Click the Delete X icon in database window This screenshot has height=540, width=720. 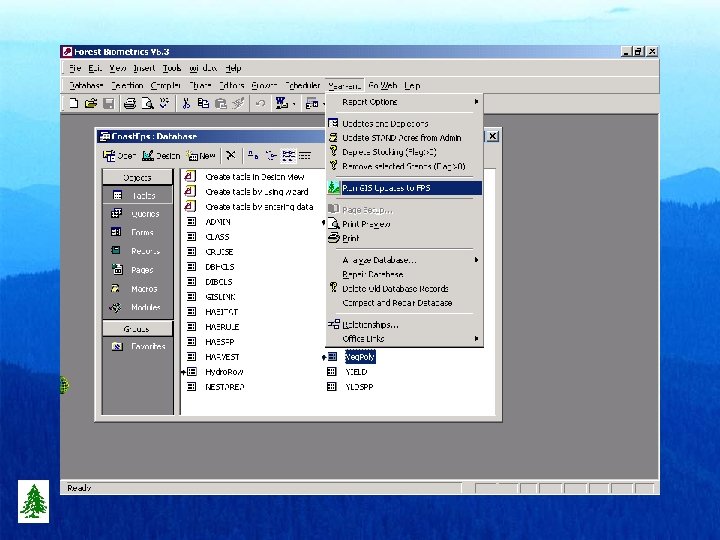point(231,156)
